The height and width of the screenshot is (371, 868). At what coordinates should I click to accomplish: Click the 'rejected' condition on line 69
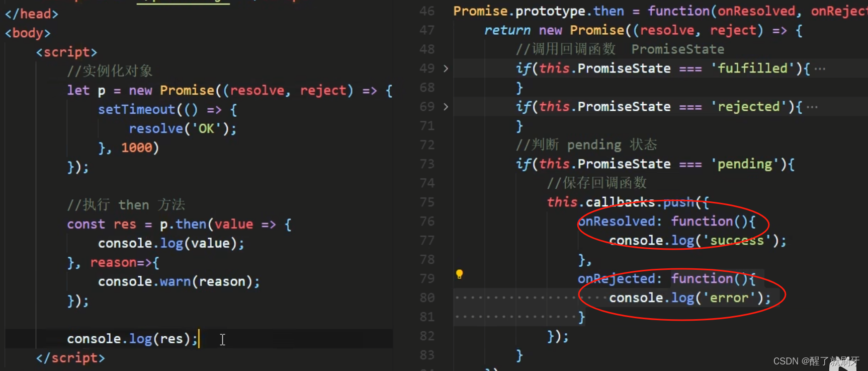659,107
